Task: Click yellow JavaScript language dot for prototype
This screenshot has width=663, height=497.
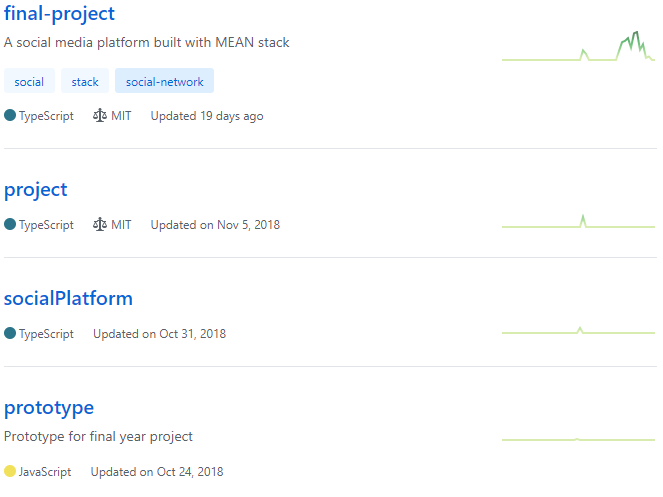Action: (10, 471)
